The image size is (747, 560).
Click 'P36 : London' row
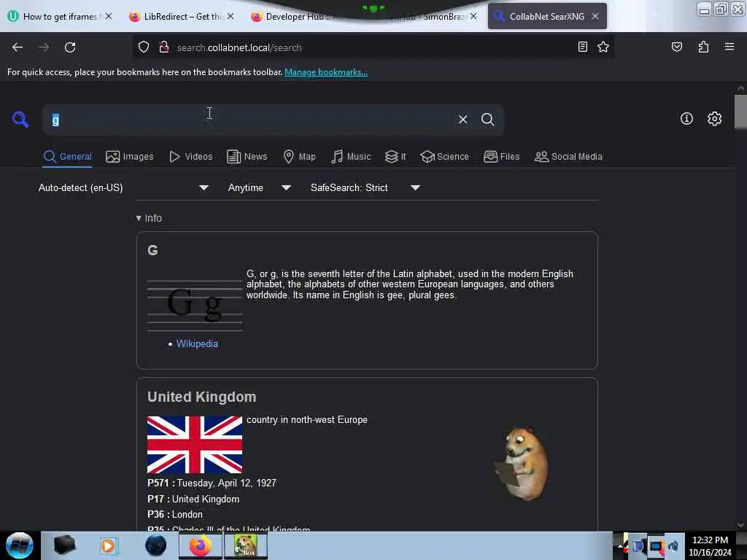(175, 514)
